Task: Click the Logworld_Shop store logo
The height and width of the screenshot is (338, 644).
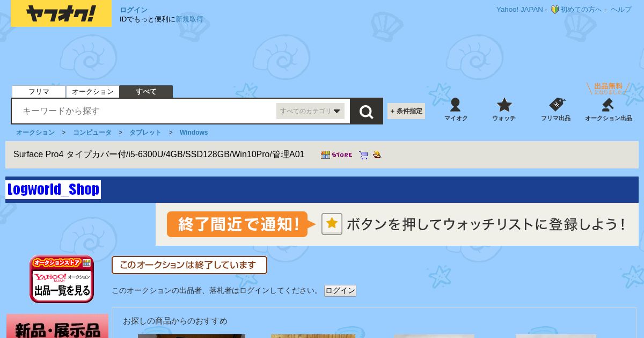Action: pos(53,189)
